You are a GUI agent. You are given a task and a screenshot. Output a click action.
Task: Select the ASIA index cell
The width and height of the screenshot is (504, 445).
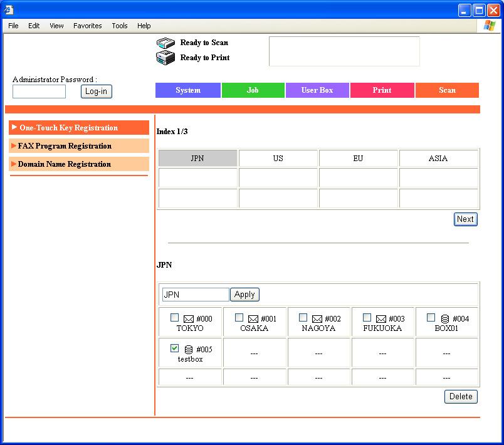point(438,158)
